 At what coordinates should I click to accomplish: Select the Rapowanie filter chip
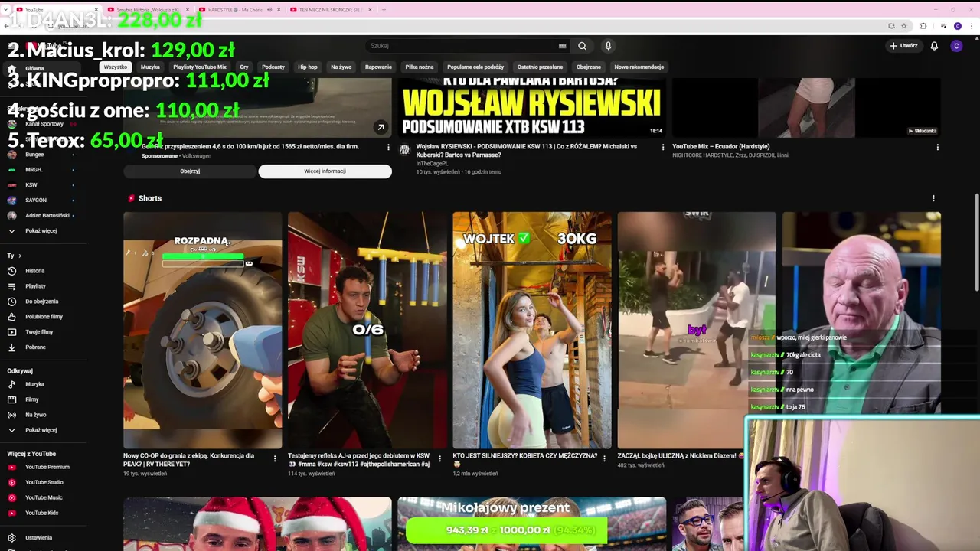point(378,67)
